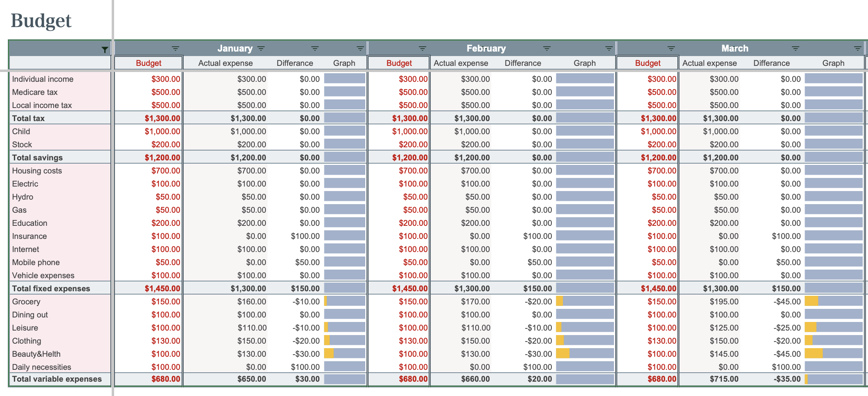Open the filter icon above January's Actual expense column
The height and width of the screenshot is (396, 868).
(261, 48)
